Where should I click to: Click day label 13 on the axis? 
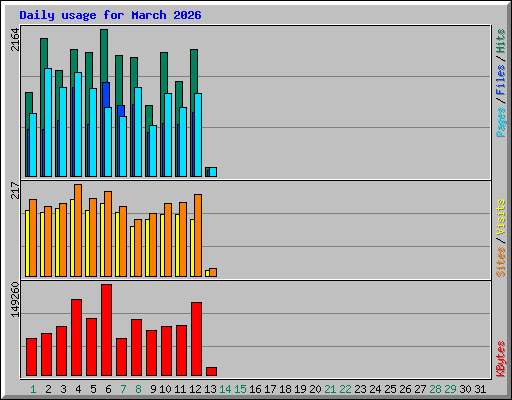(210, 389)
